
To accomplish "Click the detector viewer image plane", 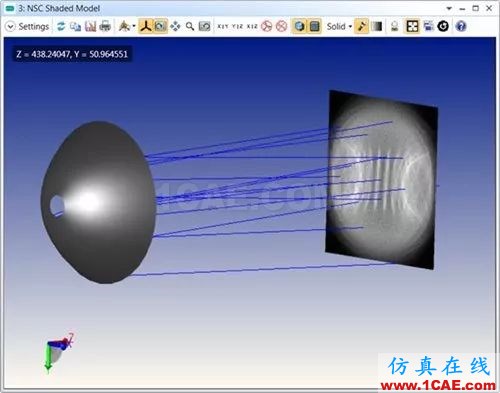I will pyautogui.click(x=381, y=179).
